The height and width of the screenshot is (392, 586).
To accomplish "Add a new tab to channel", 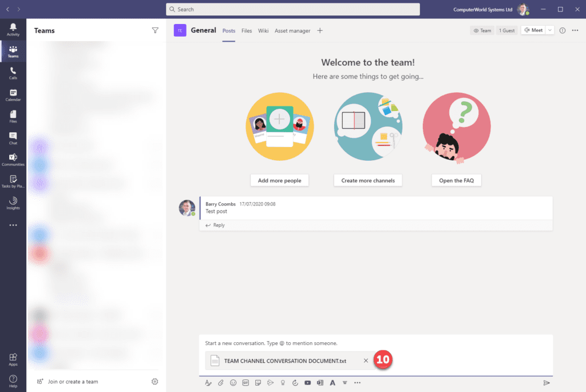I will click(x=320, y=31).
